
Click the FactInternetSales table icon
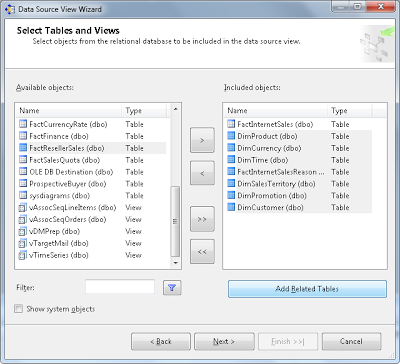(x=231, y=124)
